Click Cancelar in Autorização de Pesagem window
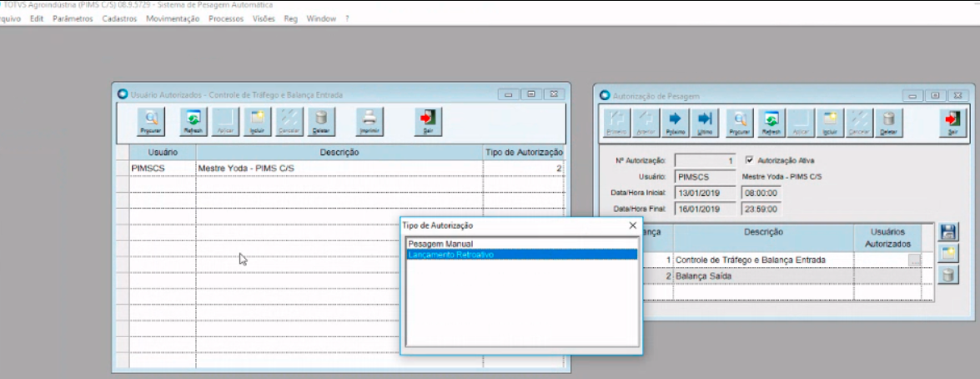The width and height of the screenshot is (980, 379). pos(859,123)
